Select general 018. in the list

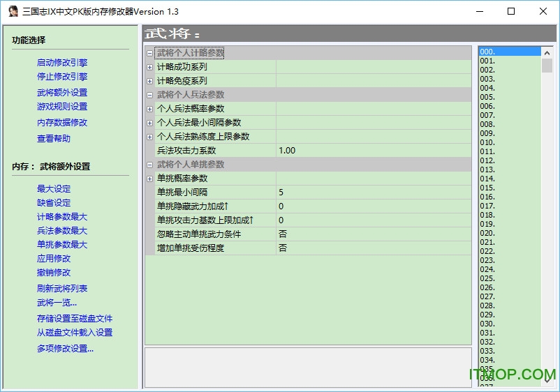pyautogui.click(x=510, y=215)
